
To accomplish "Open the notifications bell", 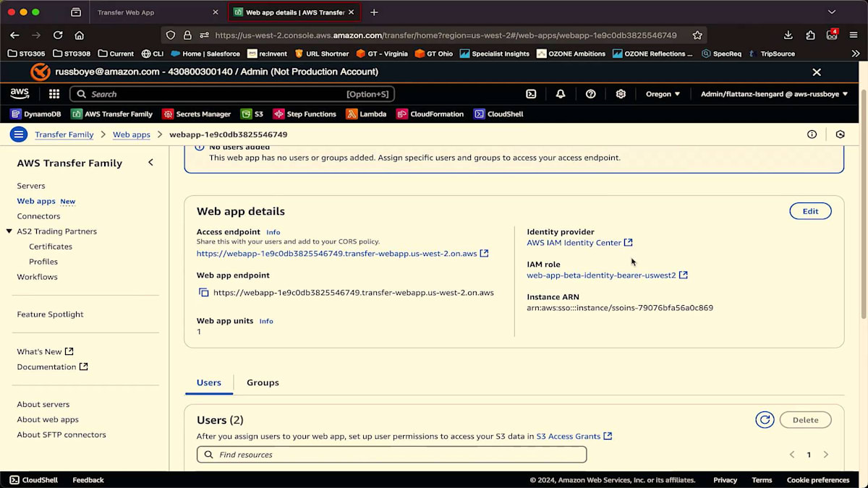I will 561,94.
